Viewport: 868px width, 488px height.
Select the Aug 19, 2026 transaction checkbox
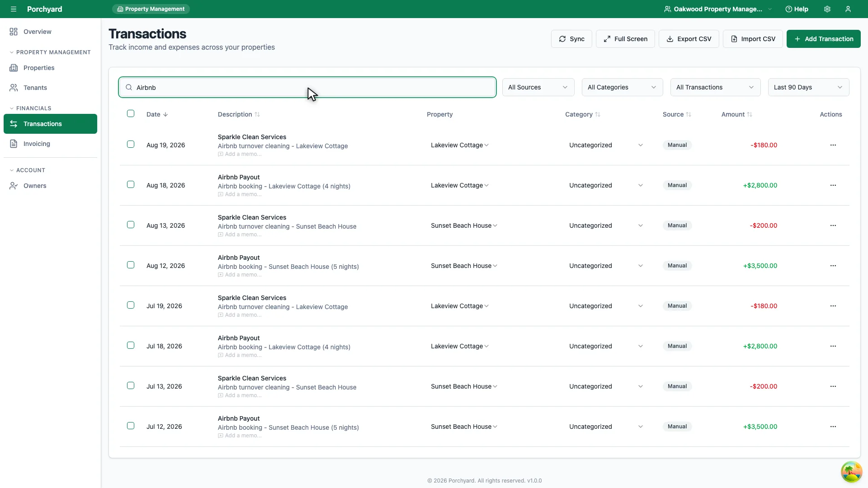[x=131, y=144]
